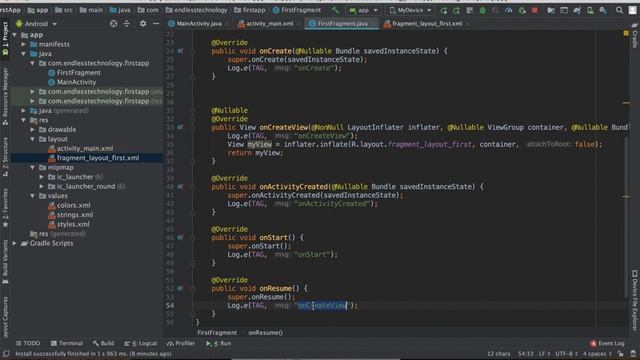Toggle the Favorites side panel button
Image resolution: width=640 pixels, height=360 pixels.
tap(5, 208)
